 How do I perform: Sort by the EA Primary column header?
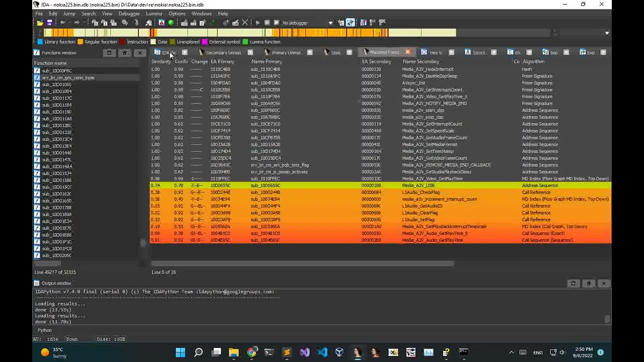(x=222, y=62)
